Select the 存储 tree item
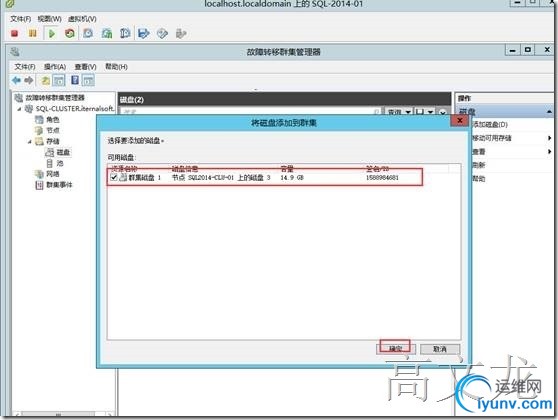 click(x=53, y=141)
